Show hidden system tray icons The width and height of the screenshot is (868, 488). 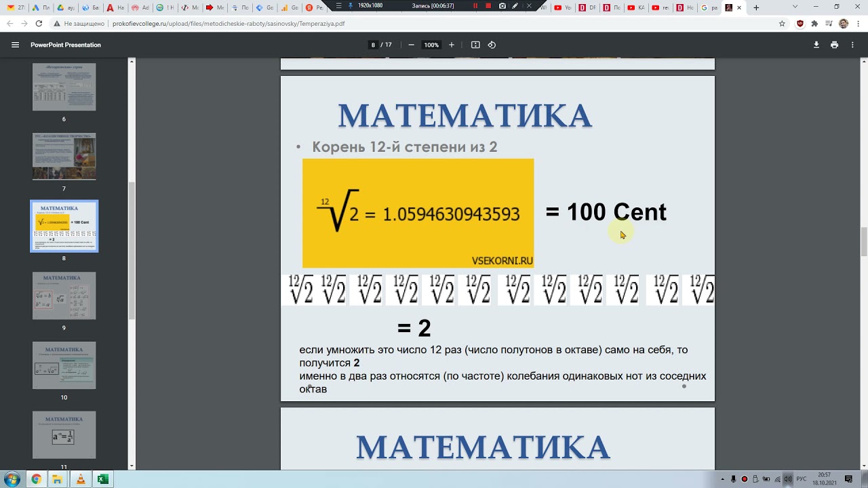pos(723,479)
